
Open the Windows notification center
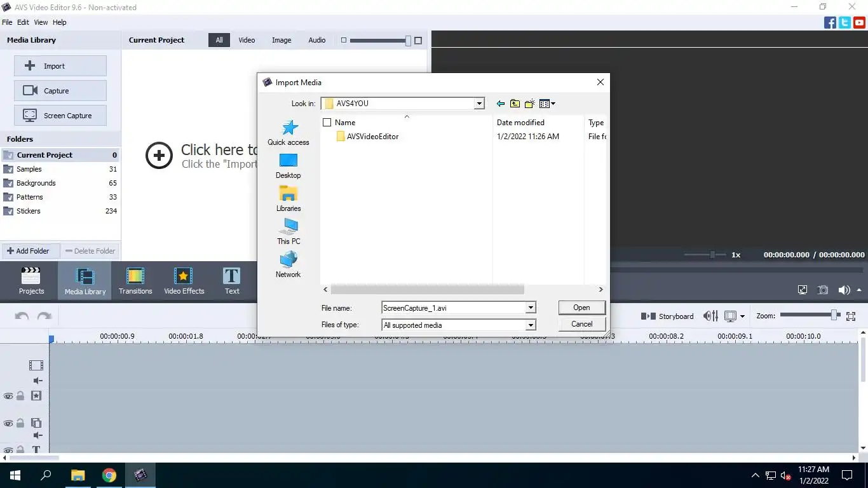pyautogui.click(x=846, y=475)
